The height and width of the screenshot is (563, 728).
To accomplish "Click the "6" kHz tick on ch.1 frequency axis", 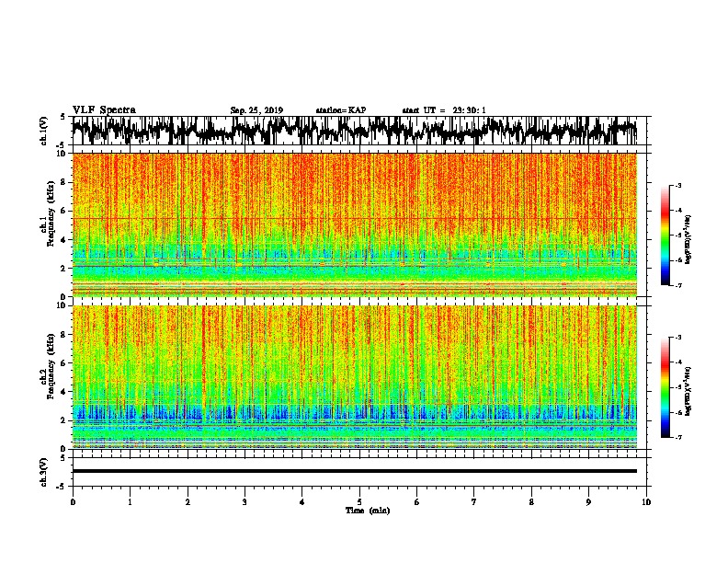I will pos(64,211).
